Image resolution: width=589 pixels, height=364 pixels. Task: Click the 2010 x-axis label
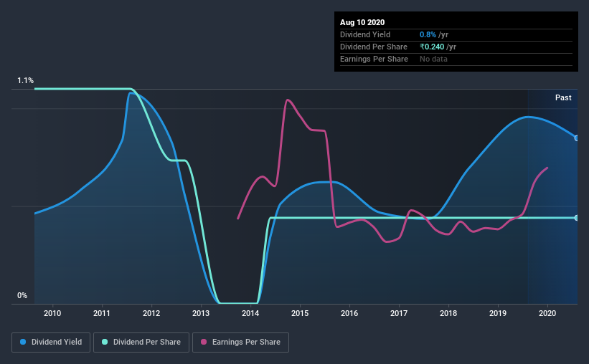52,313
